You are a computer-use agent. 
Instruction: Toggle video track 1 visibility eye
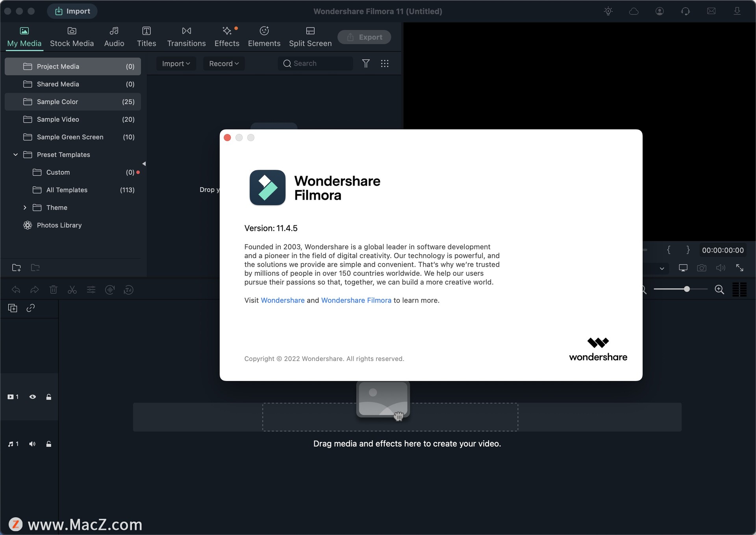point(33,397)
